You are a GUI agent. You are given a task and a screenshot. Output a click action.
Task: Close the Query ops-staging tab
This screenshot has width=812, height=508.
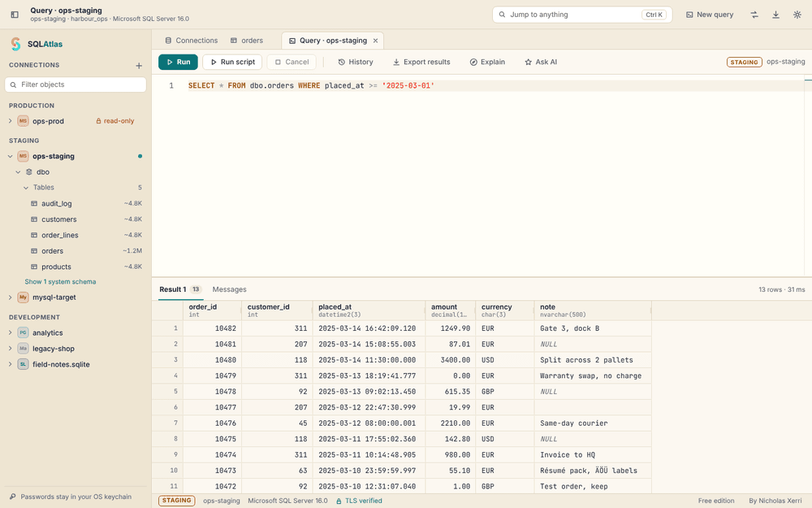click(x=375, y=41)
